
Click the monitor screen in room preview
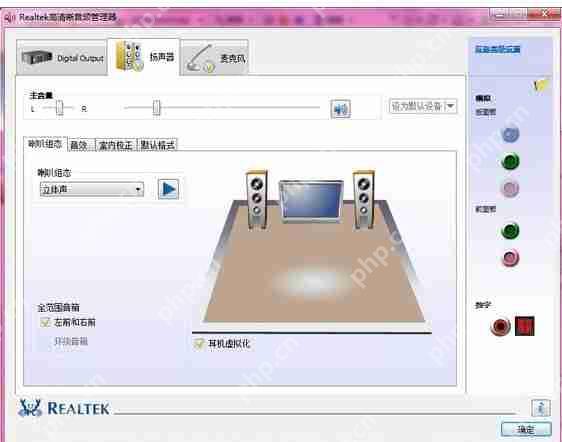pyautogui.click(x=310, y=201)
